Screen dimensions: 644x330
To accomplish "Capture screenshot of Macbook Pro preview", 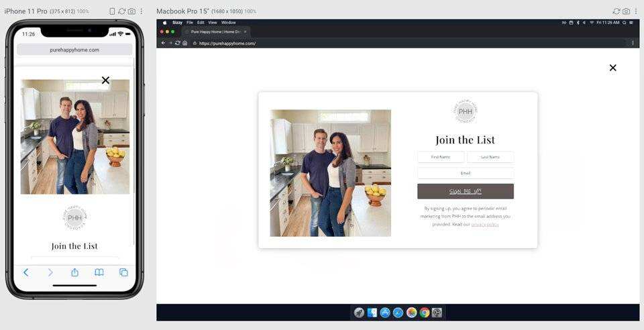I will pyautogui.click(x=626, y=11).
